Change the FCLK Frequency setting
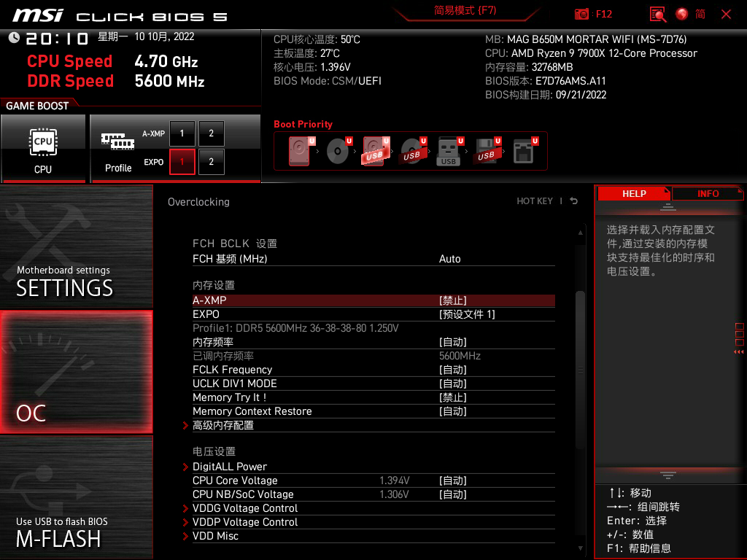This screenshot has height=560, width=747. pyautogui.click(x=373, y=370)
